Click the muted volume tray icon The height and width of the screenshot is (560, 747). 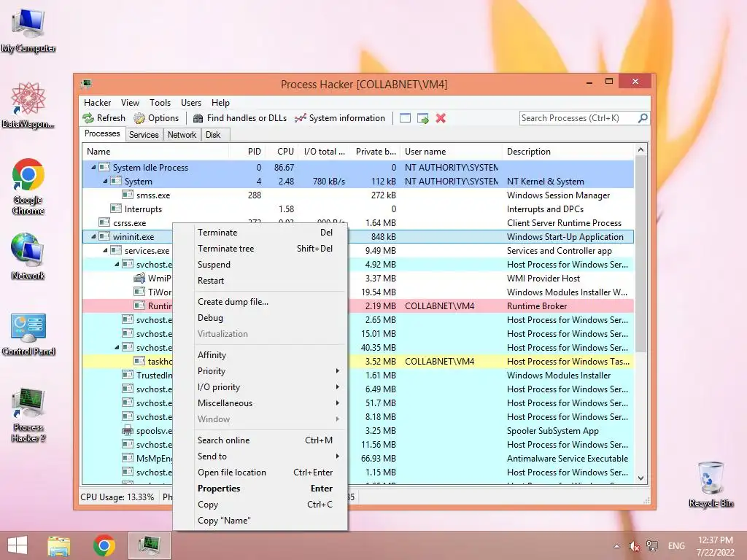coord(634,546)
